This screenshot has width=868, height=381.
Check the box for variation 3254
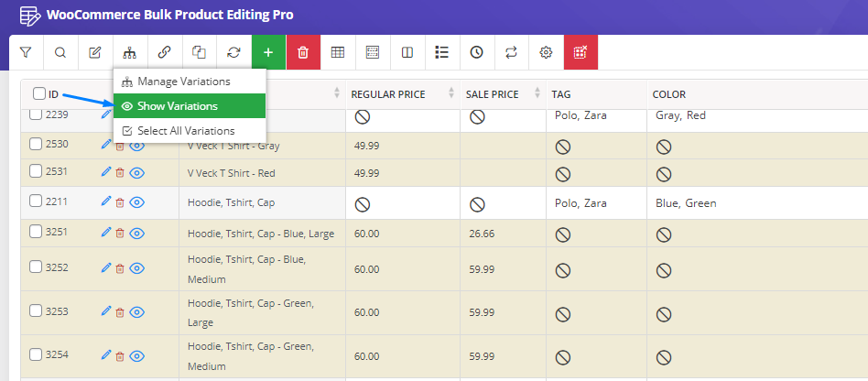[x=36, y=354]
